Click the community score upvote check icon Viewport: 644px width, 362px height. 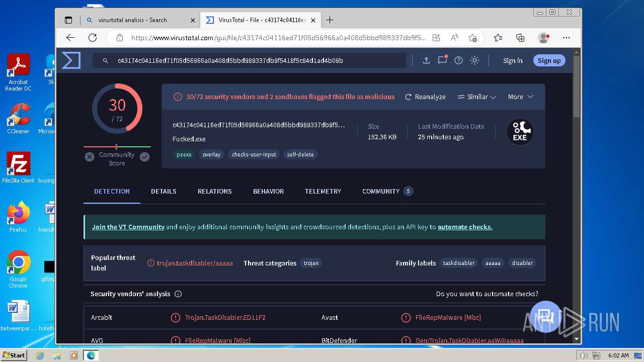[x=144, y=157]
